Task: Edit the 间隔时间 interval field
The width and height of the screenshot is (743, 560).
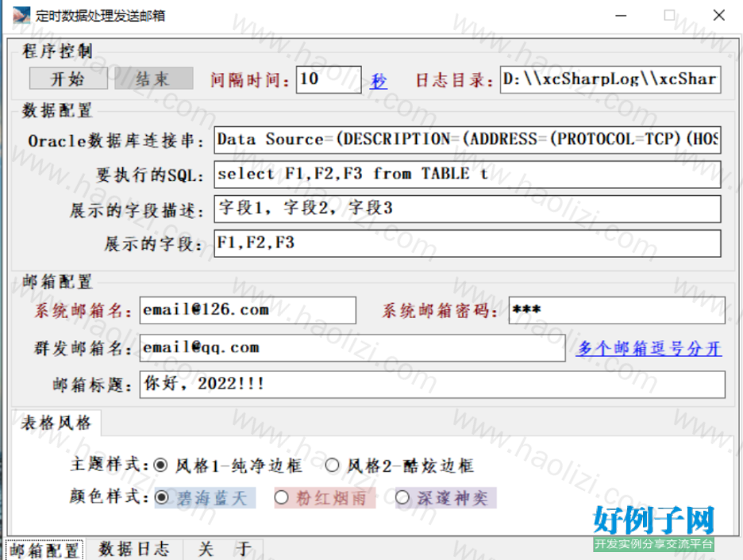Action: coord(329,79)
